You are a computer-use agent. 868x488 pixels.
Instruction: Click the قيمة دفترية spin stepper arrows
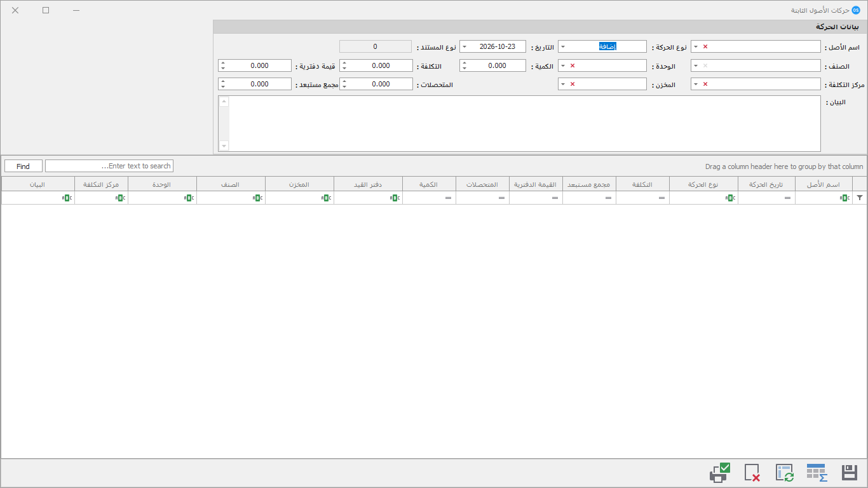coord(223,65)
